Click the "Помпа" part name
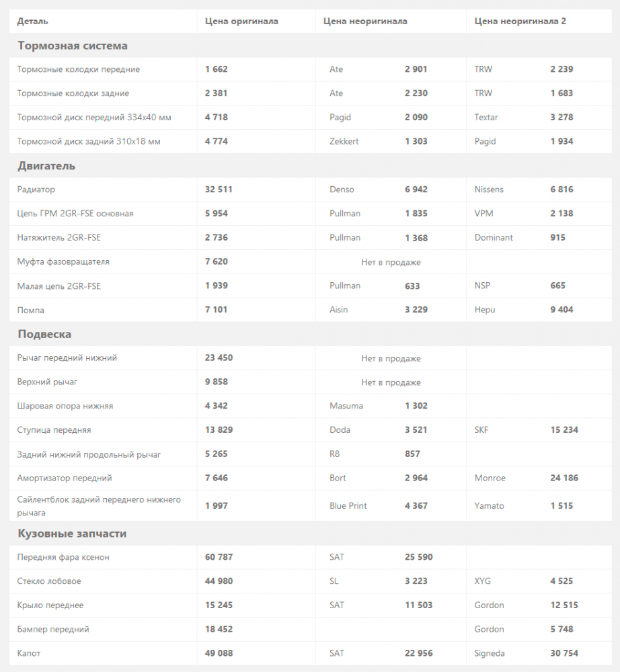This screenshot has height=672, width=620. [31, 310]
